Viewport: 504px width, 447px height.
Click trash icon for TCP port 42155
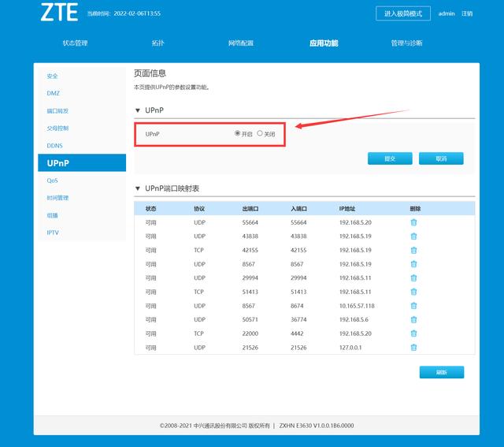[413, 250]
